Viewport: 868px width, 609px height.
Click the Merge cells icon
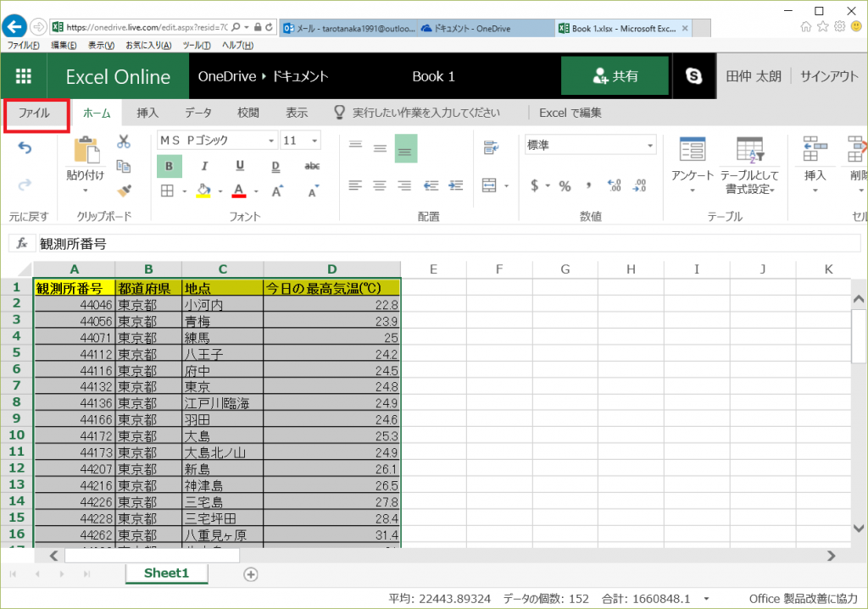click(x=489, y=185)
